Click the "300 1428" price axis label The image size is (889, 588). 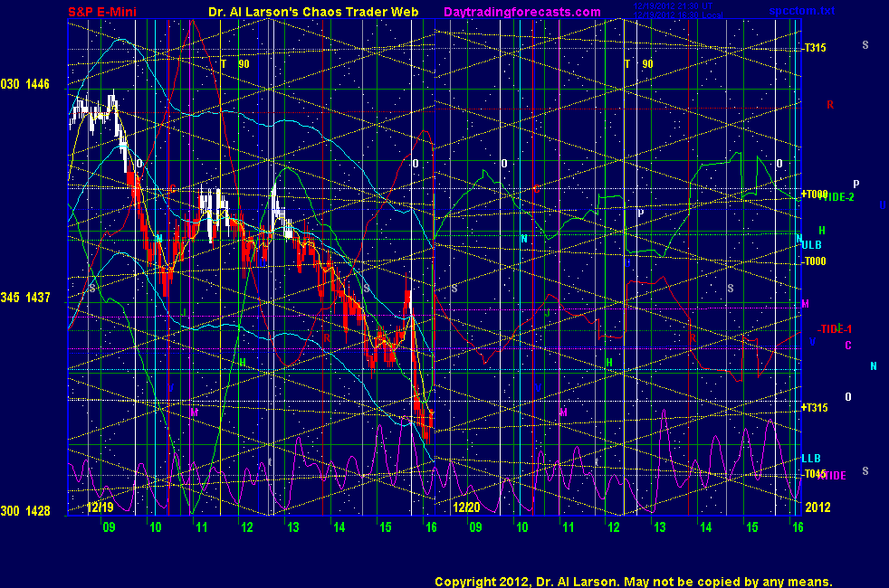coord(25,511)
